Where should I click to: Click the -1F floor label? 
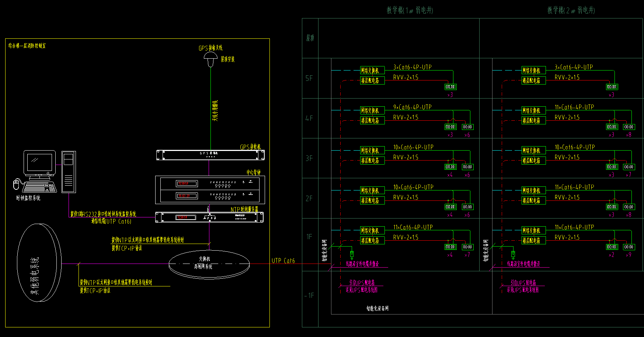[309, 296]
